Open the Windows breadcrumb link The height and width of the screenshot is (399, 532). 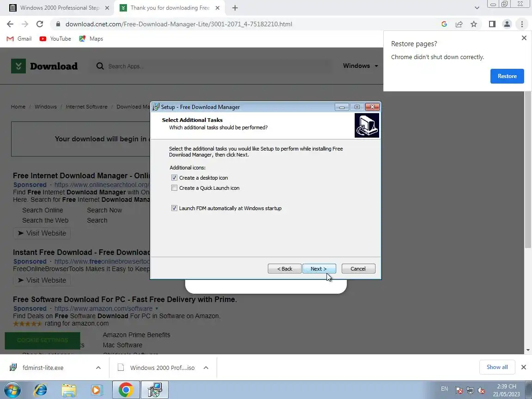pos(45,107)
